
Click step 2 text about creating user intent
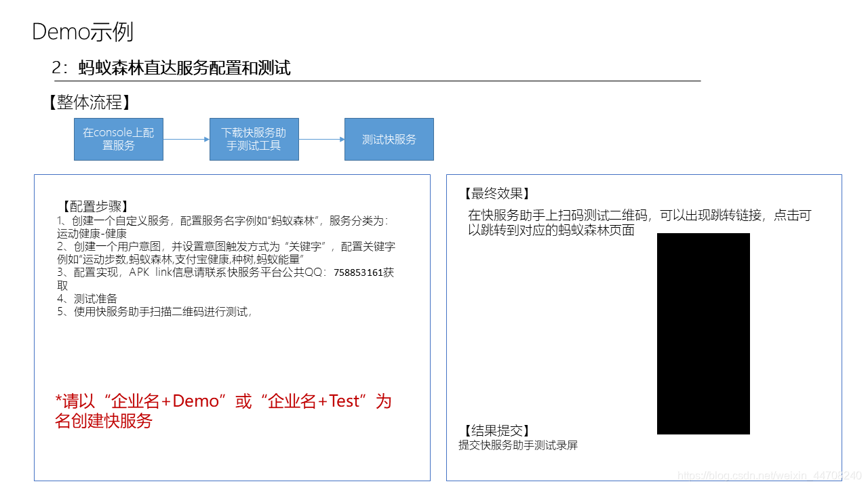click(x=226, y=253)
